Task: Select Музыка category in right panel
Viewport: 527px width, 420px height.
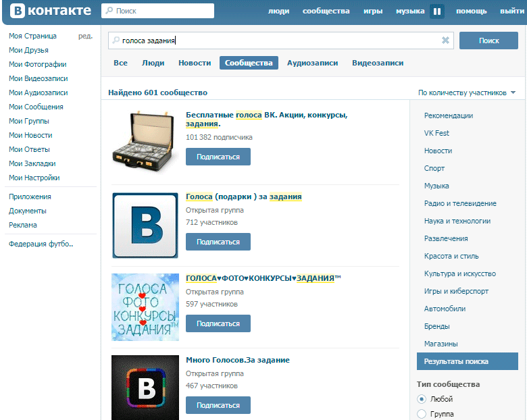Action: click(436, 186)
